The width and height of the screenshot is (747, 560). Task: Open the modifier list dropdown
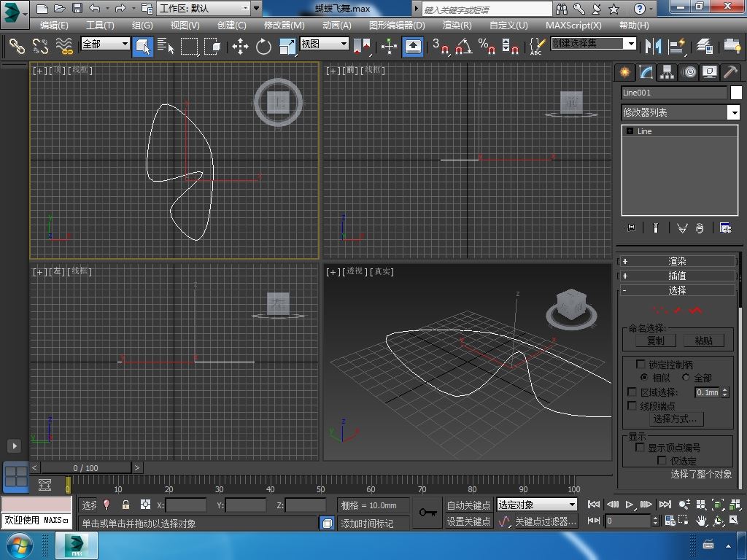734,113
